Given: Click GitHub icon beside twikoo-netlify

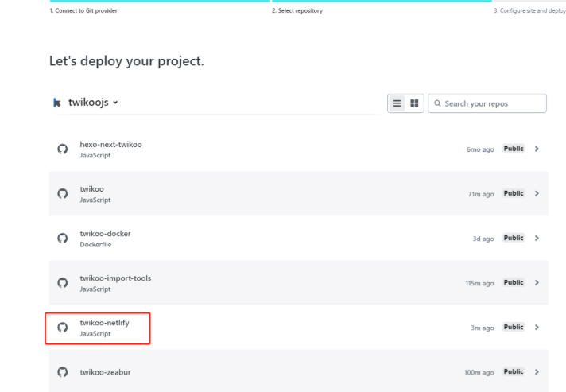Looking at the screenshot, I should point(63,328).
